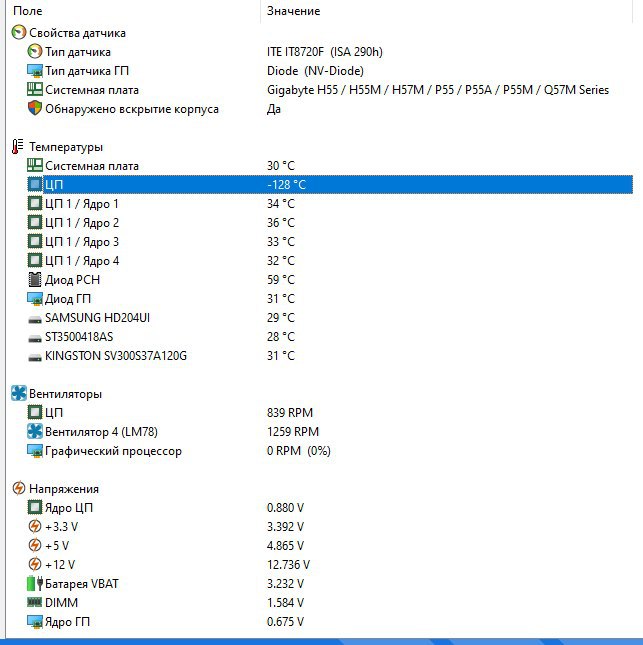This screenshot has height=645, width=643.
Task: Select the Вентилятор 4 (LM78) label
Action: (101, 432)
